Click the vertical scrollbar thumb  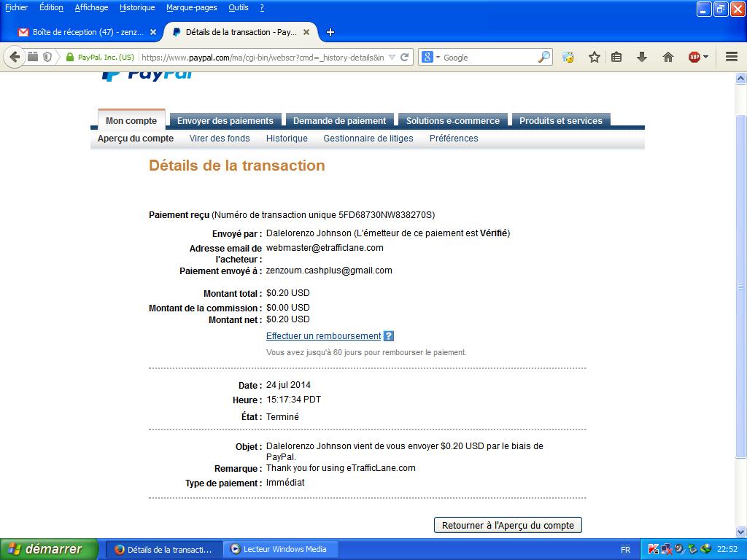pos(741,286)
